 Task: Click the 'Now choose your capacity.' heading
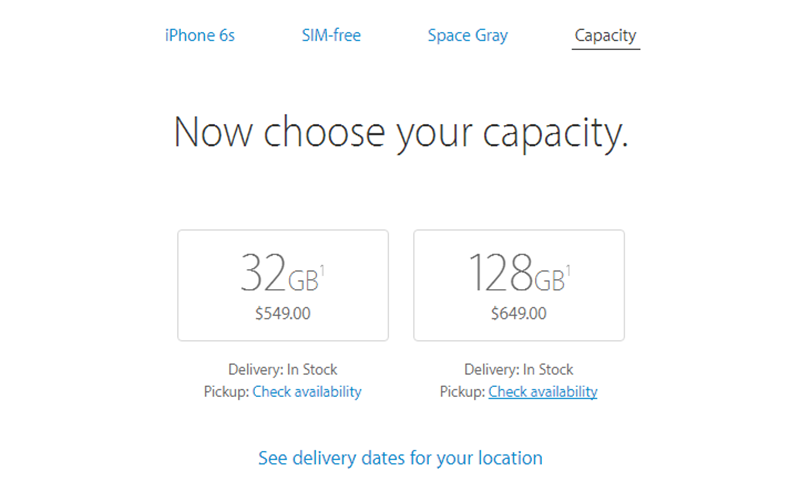coord(401,133)
